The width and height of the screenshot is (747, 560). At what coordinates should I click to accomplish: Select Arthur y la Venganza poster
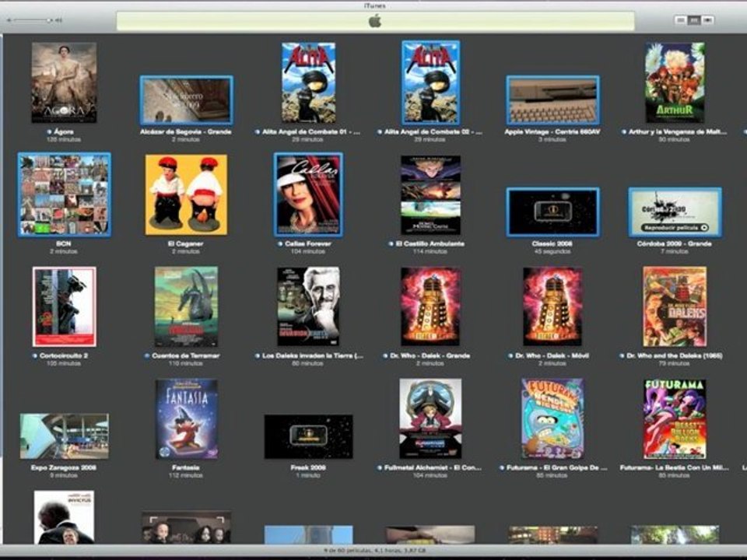click(x=675, y=82)
